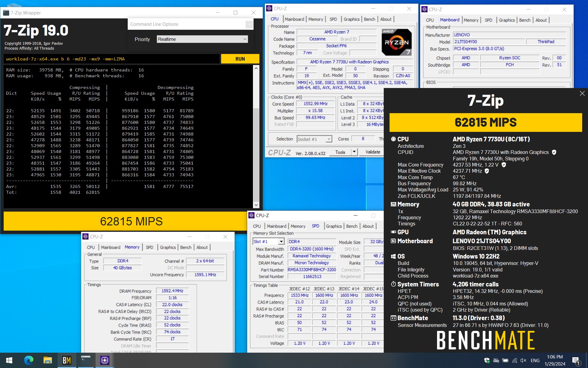The width and height of the screenshot is (588, 368).
Task: Click the Motherboard section icon in BenchMate
Action: coord(393,241)
